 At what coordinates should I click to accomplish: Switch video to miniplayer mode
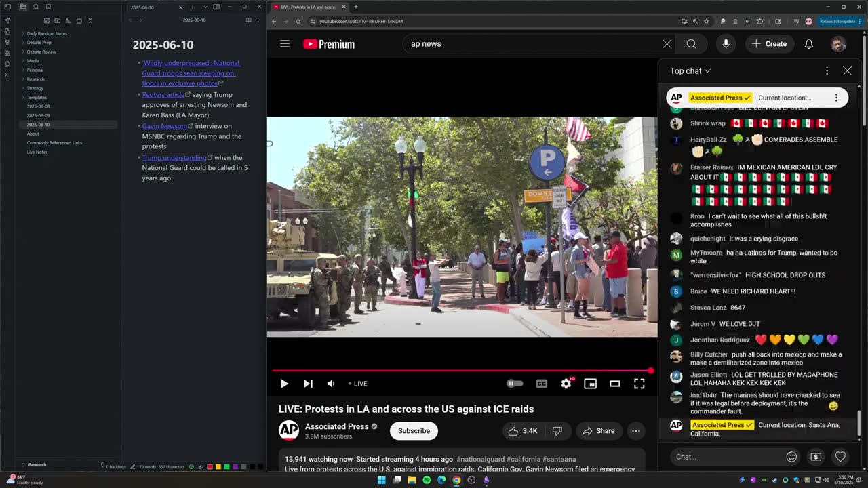click(591, 384)
